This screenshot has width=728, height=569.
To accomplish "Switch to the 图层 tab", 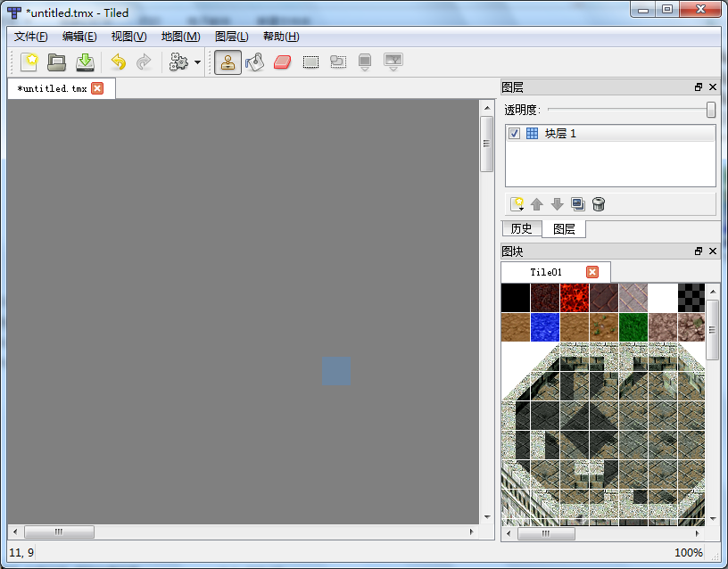I will 564,229.
